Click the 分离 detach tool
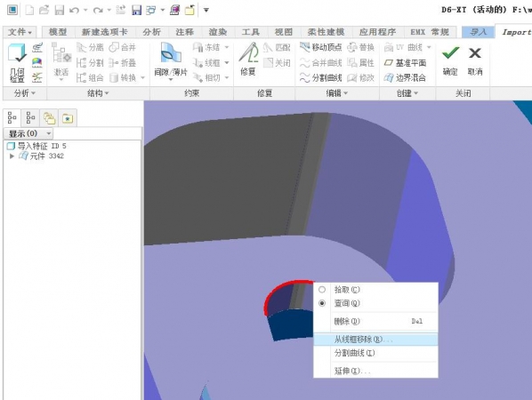Screen dimensions: 532x400 pos(90,47)
